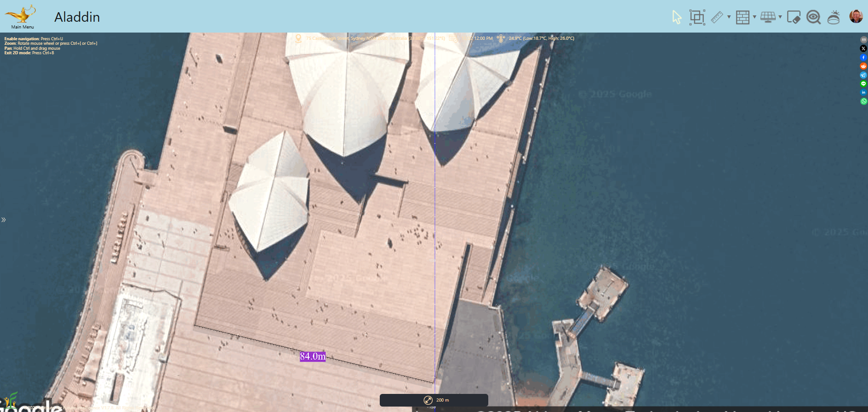
Task: Click the 75 Castlereagh Street address text
Action: pos(375,38)
